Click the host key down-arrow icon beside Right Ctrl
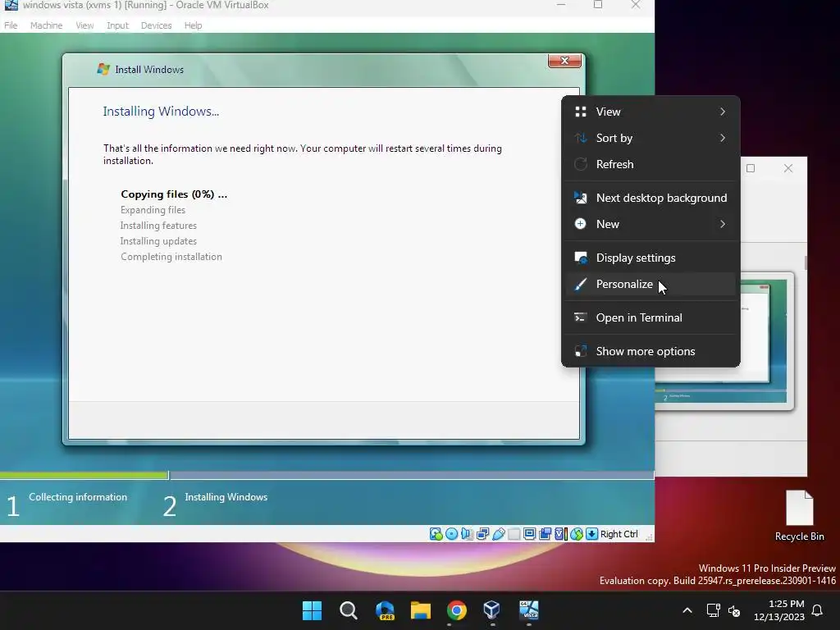Viewport: 840px width, 630px height. (591, 533)
